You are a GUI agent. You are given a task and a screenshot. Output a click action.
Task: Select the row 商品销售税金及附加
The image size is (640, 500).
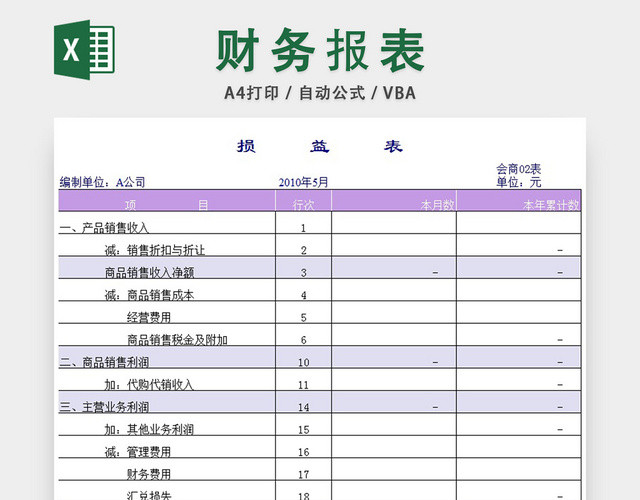click(320, 335)
